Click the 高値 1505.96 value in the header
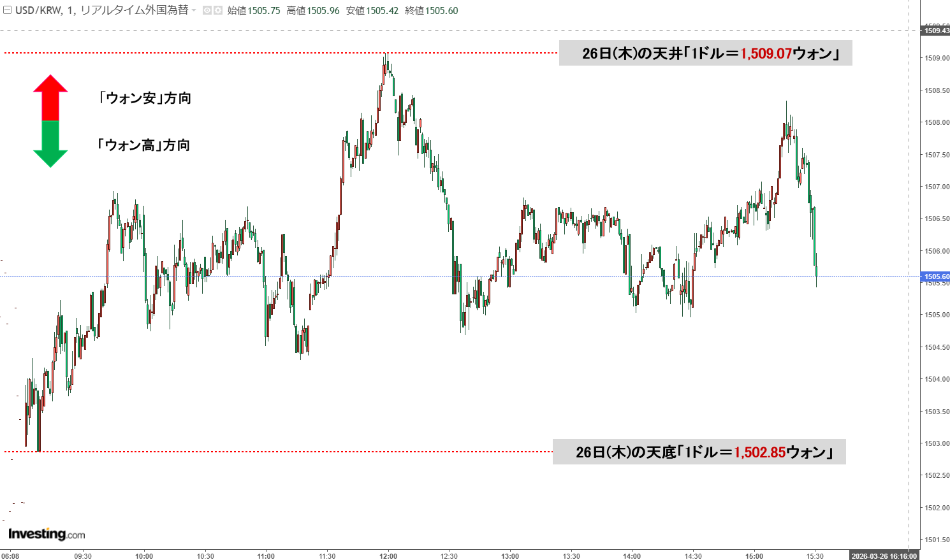The height and width of the screenshot is (560, 950). 313,11
